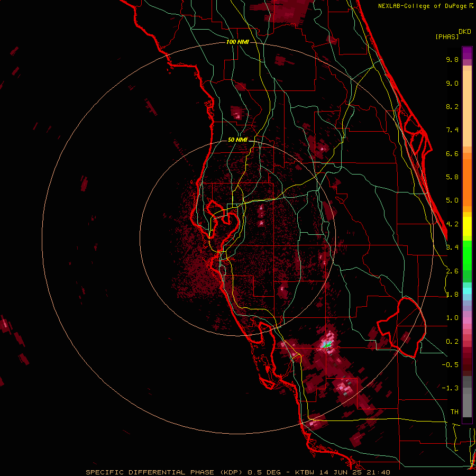This screenshot has height=476, width=476.
Task: Pick the cyan segment of the color bar
Action: (467, 291)
